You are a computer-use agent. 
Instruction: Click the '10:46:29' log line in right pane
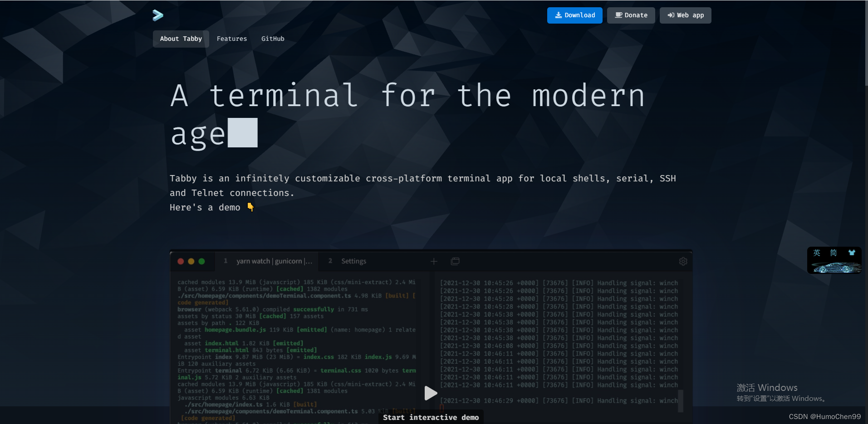click(x=559, y=401)
